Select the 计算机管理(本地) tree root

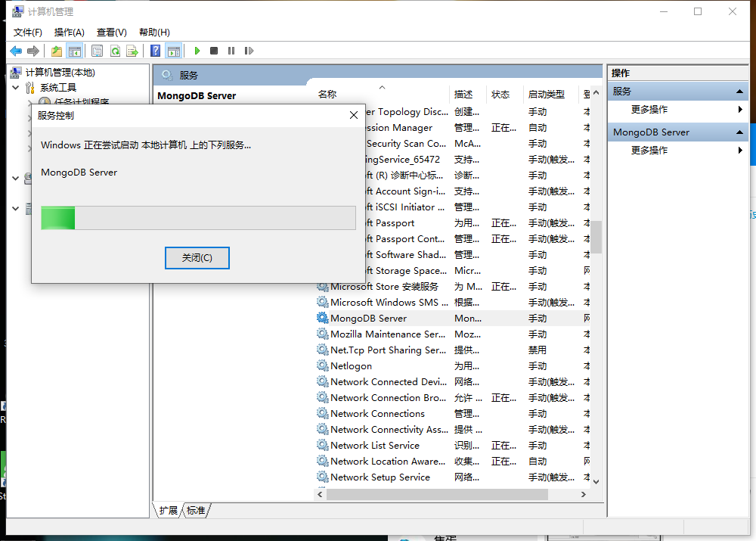point(60,73)
